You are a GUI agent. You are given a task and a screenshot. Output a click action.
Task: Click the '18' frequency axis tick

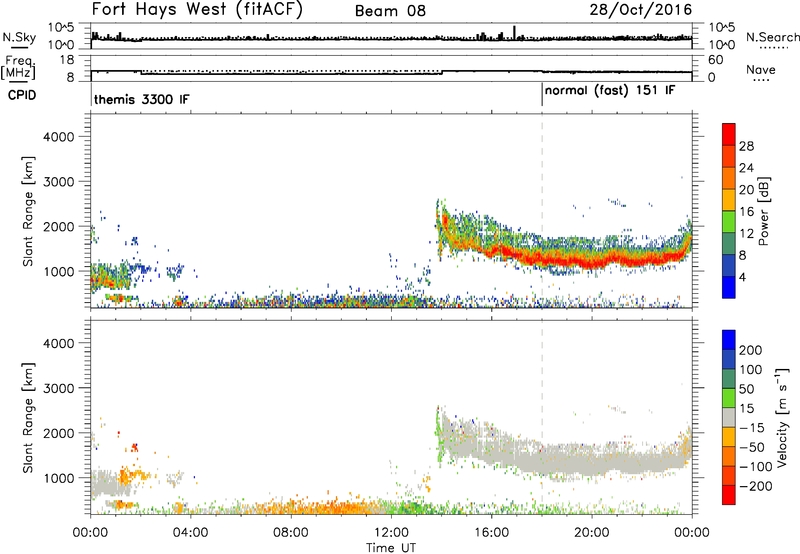[68, 60]
